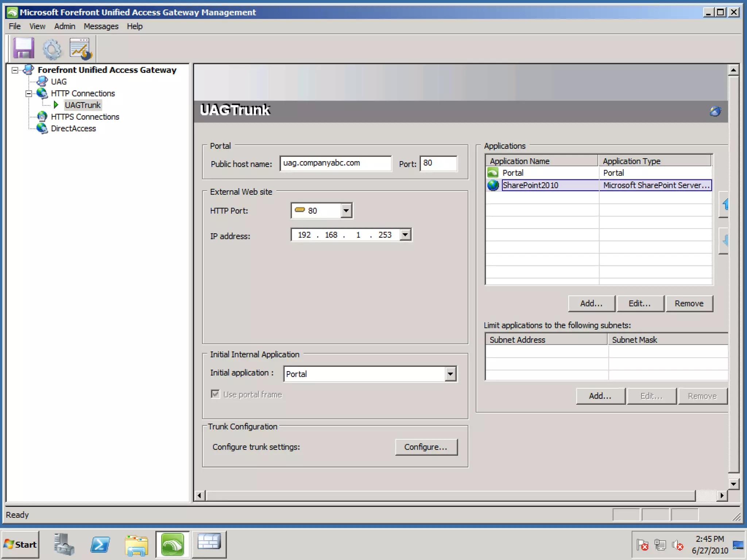
Task: Click the Public host name field
Action: click(x=335, y=163)
